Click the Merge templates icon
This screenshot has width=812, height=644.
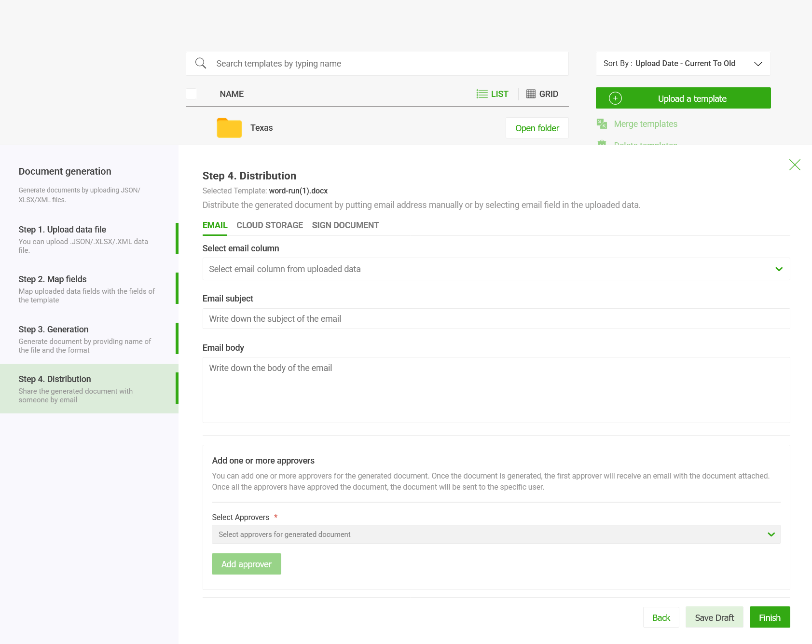pos(602,124)
